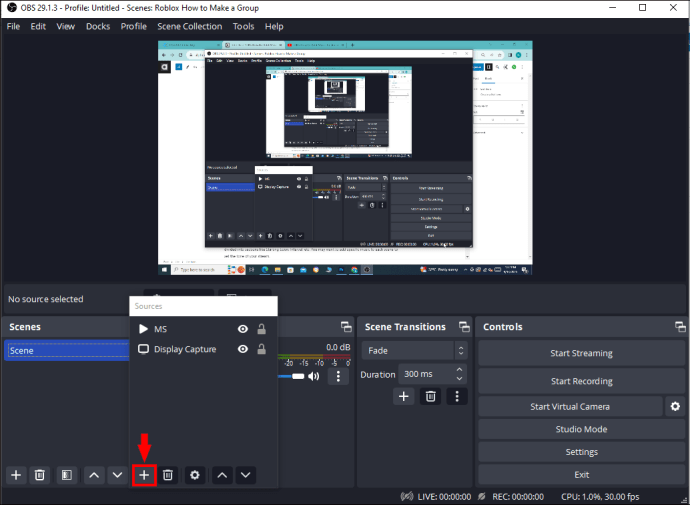Viewport: 690px width, 505px height.
Task: Click Start Recording button
Action: click(x=581, y=381)
